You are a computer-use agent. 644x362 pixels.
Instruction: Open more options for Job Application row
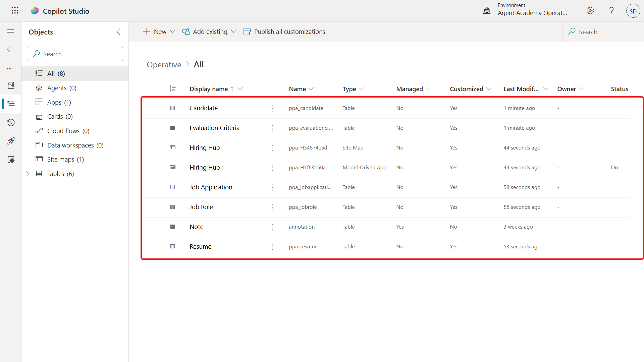pos(273,187)
